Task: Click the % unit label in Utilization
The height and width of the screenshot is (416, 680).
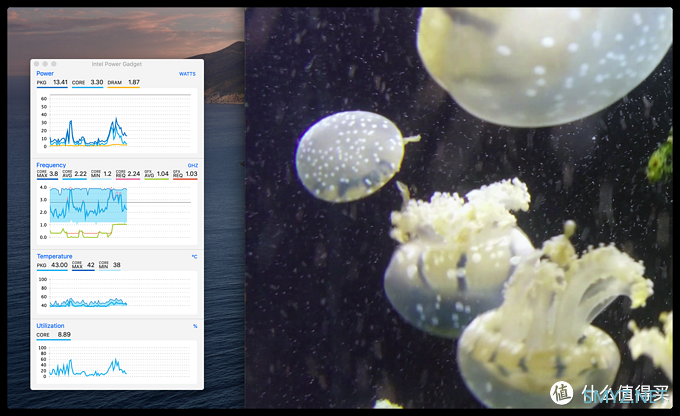Action: coord(195,326)
